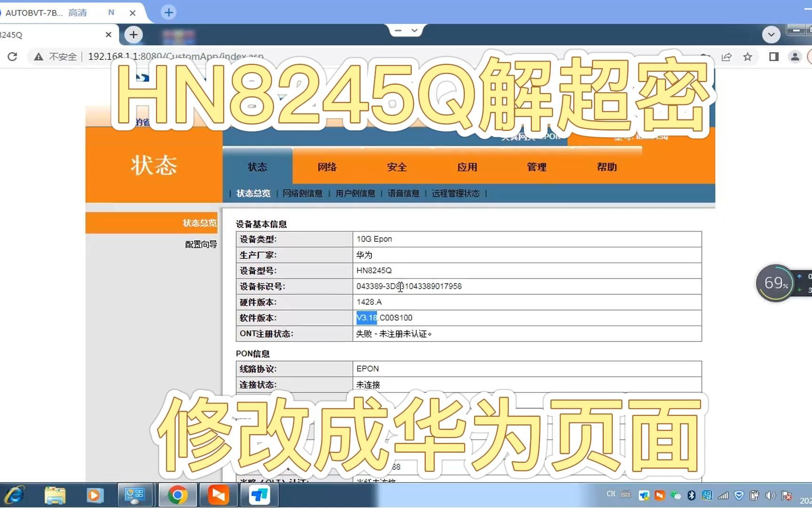Open ToDesk from the taskbar
Viewport: 812px width, 508px height.
259,495
